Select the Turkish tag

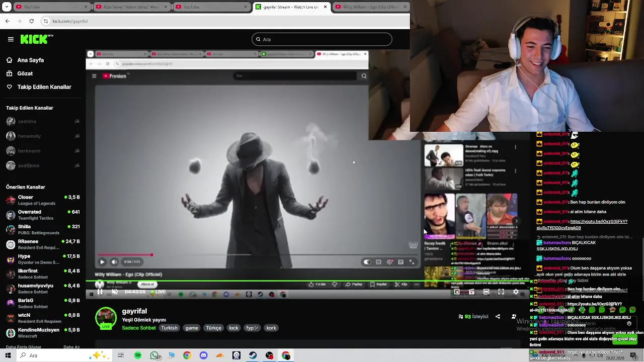pyautogui.click(x=169, y=328)
